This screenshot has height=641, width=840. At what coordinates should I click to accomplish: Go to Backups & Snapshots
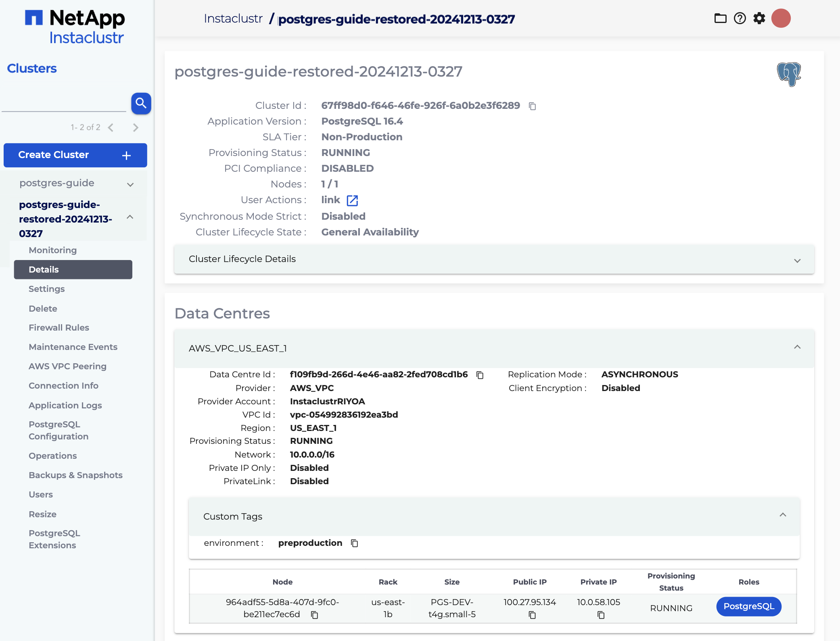coord(75,475)
